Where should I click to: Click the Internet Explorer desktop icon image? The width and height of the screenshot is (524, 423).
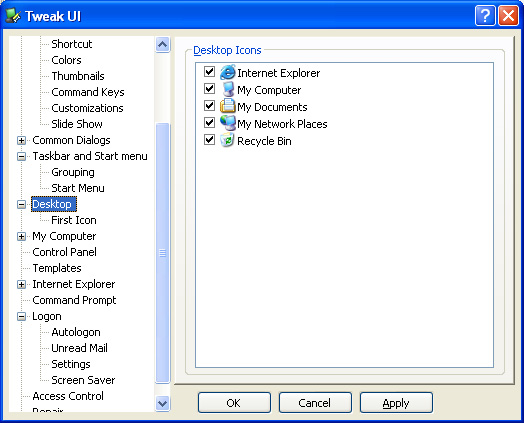click(228, 73)
